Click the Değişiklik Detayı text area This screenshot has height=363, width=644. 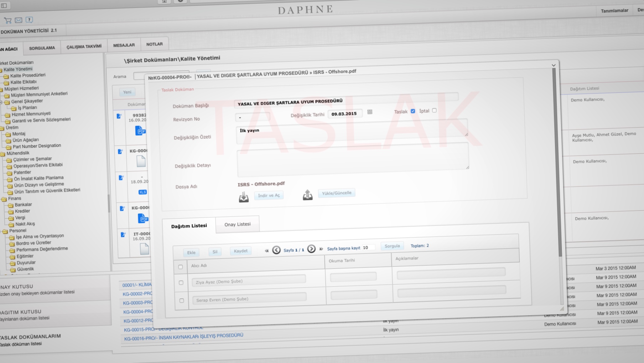coord(353,159)
